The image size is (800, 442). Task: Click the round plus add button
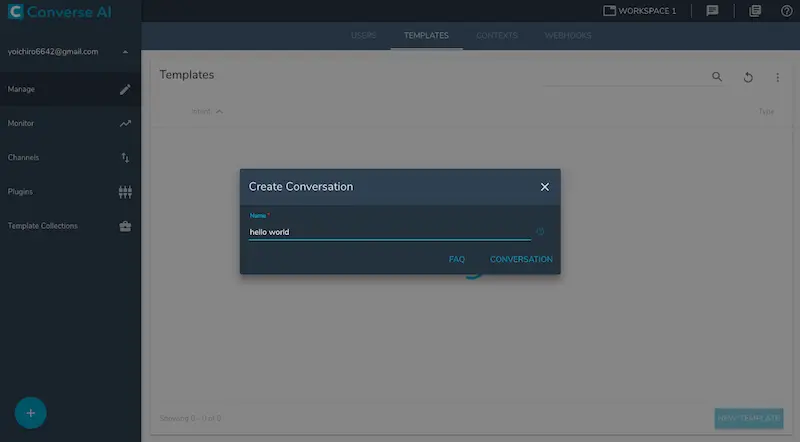pos(31,413)
